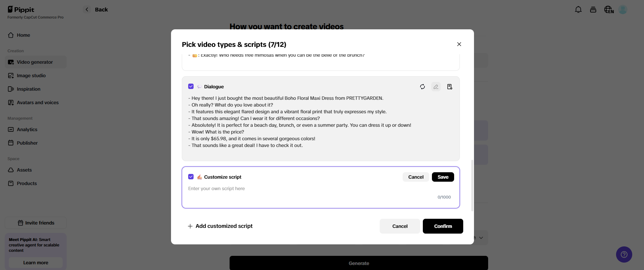
Task: Open the language globe selector
Action: [609, 10]
